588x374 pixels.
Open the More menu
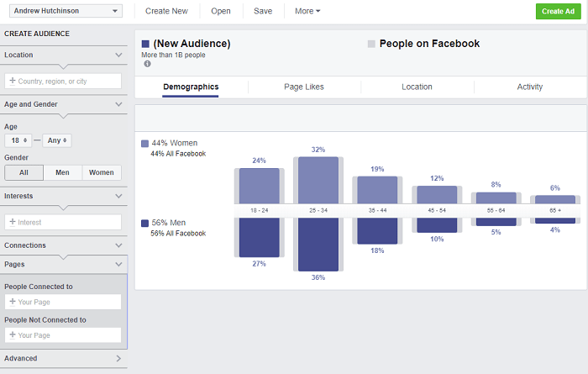pyautogui.click(x=307, y=11)
